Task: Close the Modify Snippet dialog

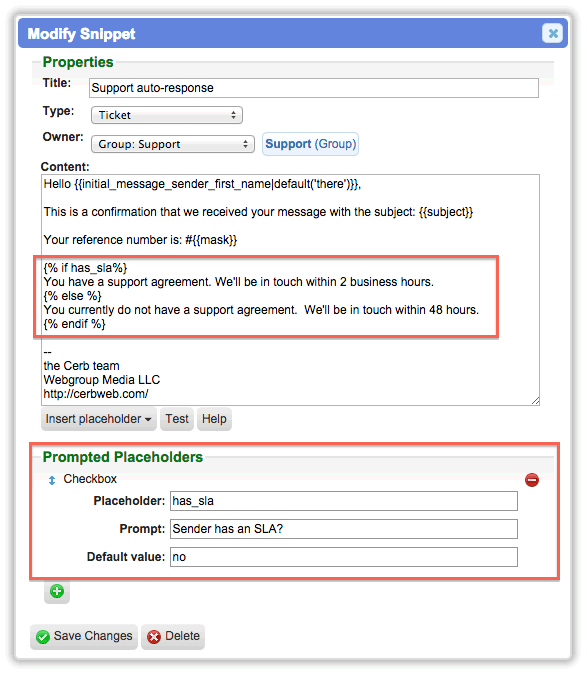Action: [552, 33]
